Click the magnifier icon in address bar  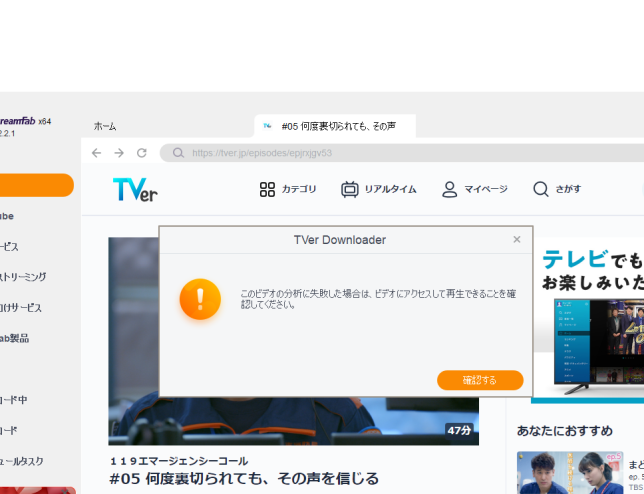178,153
